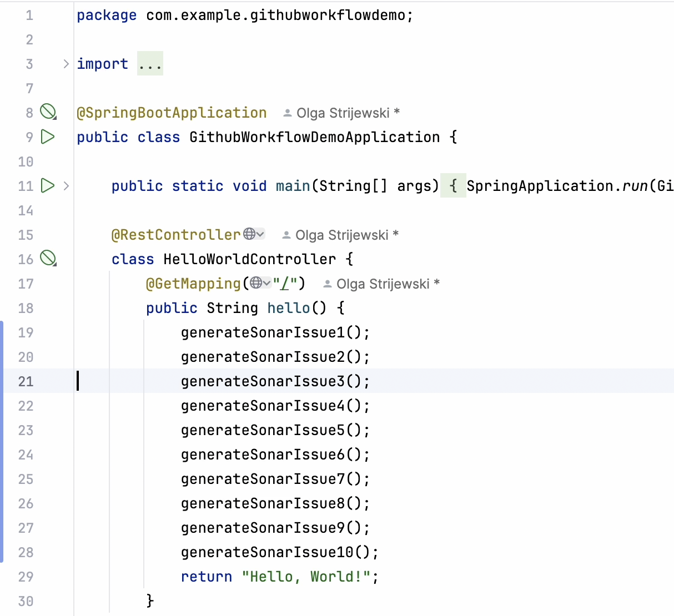The height and width of the screenshot is (616, 674).
Task: Click the globe icon after @RestController
Action: point(249,234)
